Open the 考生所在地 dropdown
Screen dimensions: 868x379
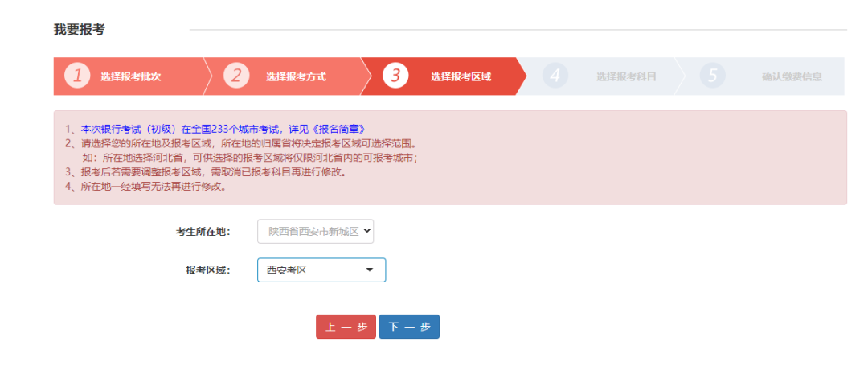[x=316, y=232]
